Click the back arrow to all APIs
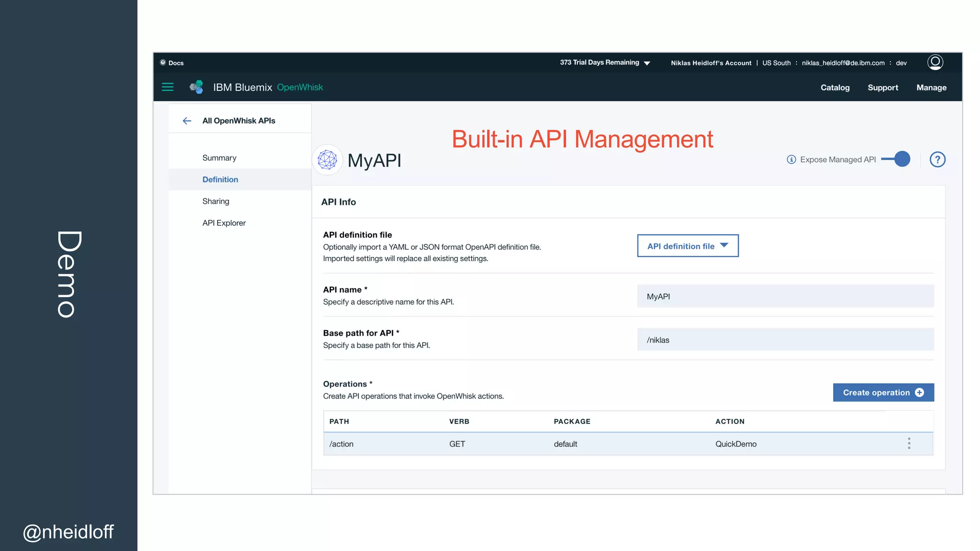The height and width of the screenshot is (551, 980). [187, 121]
